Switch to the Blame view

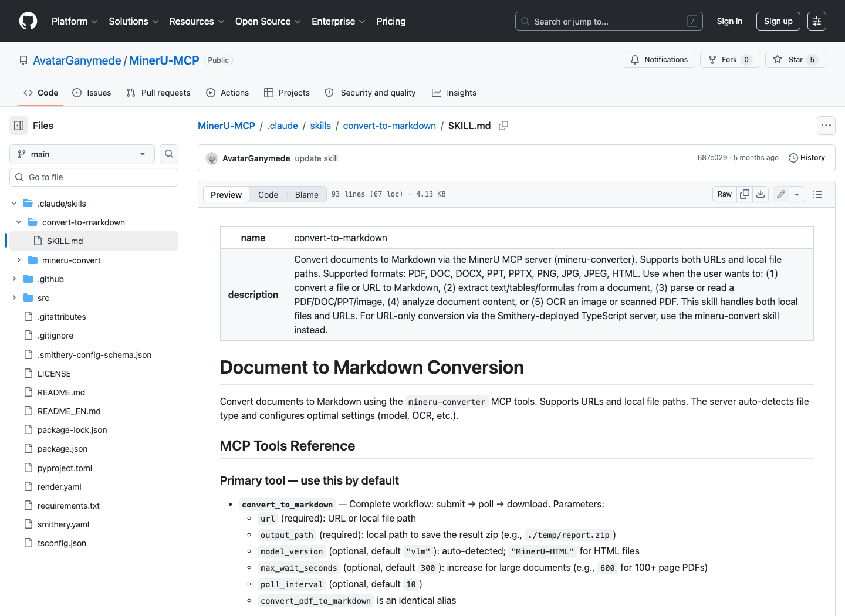coord(306,195)
